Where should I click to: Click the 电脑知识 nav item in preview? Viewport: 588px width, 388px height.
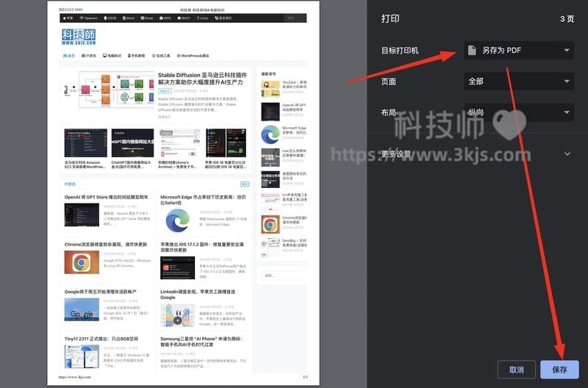coord(112,56)
